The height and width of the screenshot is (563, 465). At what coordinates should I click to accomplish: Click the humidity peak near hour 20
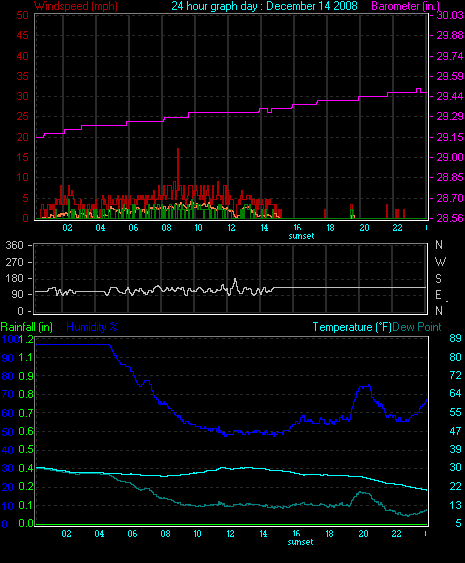(365, 386)
